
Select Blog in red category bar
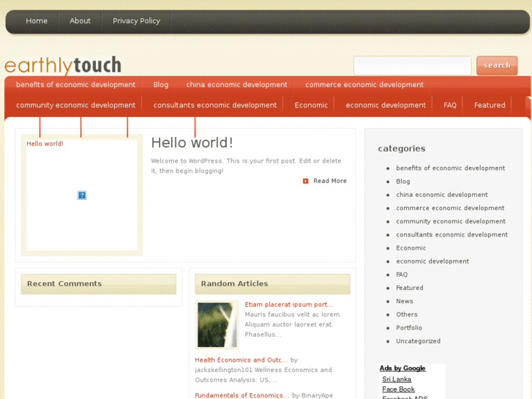tap(161, 84)
